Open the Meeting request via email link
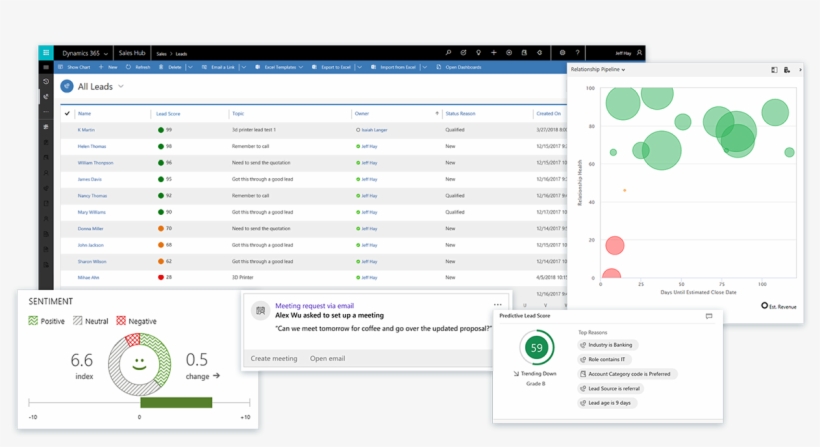820x447 pixels. pos(314,306)
